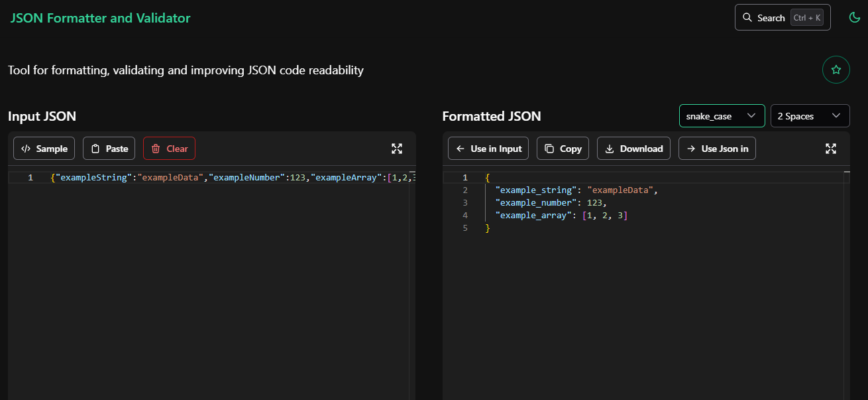This screenshot has width=868, height=400.
Task: Toggle dark mode with the moon icon
Action: [854, 17]
